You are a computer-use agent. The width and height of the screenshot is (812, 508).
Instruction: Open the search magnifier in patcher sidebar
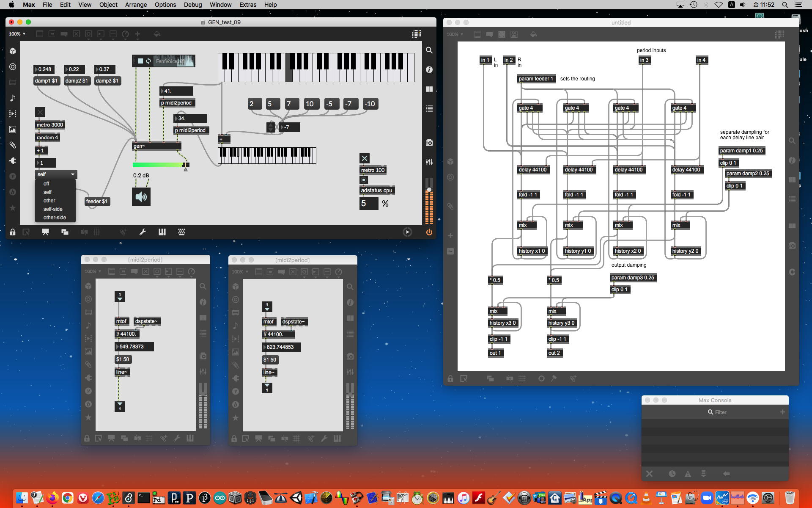429,50
